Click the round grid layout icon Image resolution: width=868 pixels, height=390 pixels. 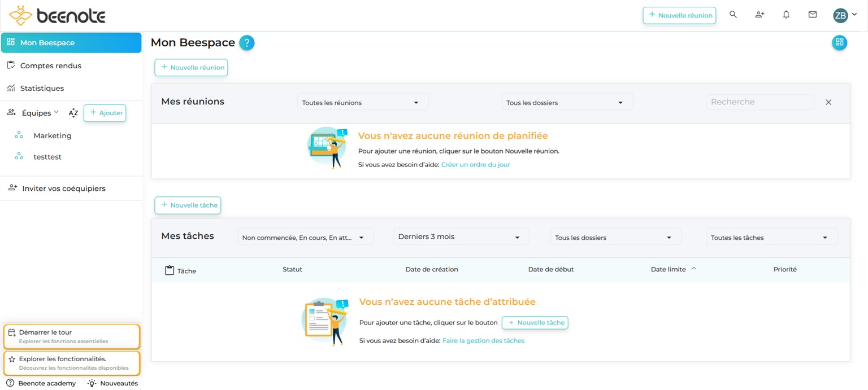tap(839, 42)
